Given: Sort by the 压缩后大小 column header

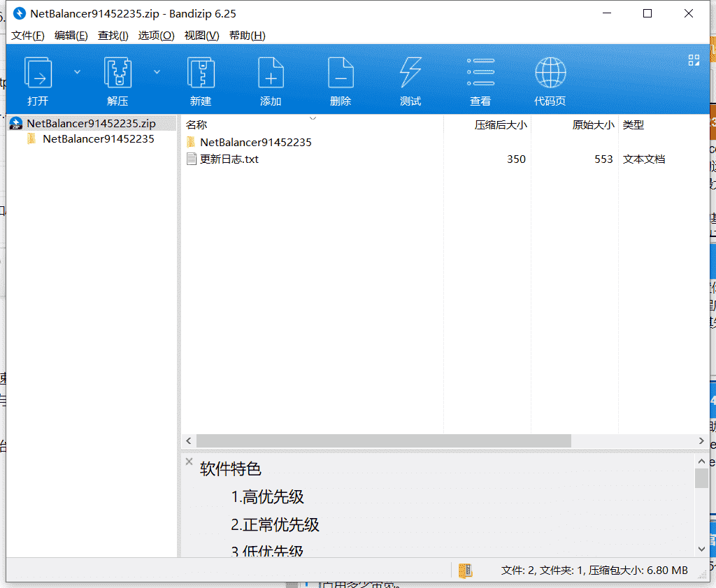Looking at the screenshot, I should point(501,124).
